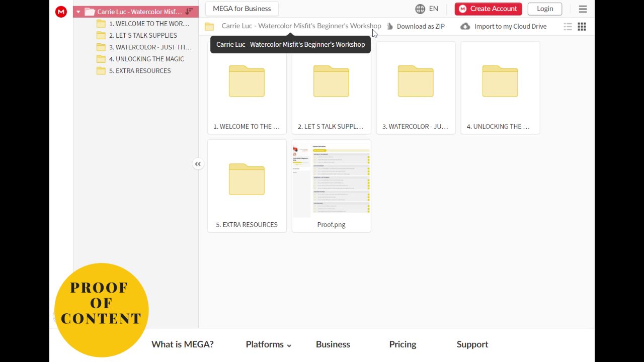
Task: Select '2. LET S TALK SUPPLIES' tree folder
Action: pos(137,35)
